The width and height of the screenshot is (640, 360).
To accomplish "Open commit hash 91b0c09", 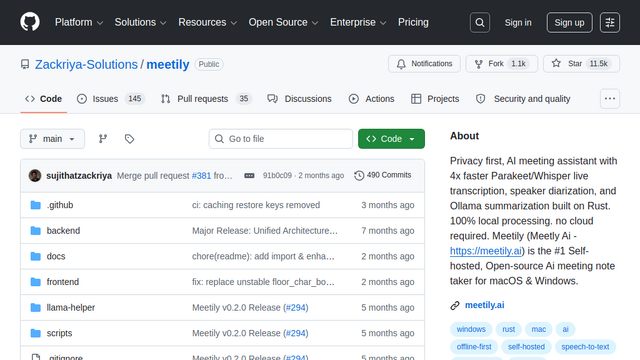I will [277, 176].
